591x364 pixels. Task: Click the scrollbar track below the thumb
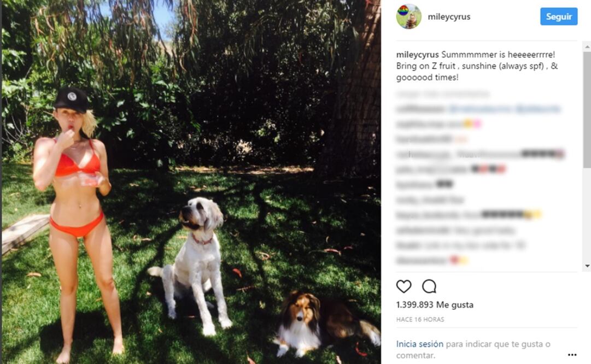587,215
